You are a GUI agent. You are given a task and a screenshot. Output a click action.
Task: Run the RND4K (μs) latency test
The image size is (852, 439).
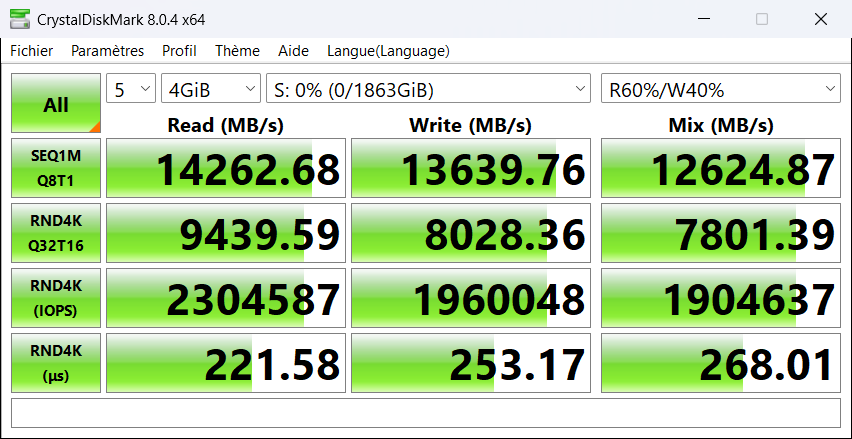coord(56,361)
